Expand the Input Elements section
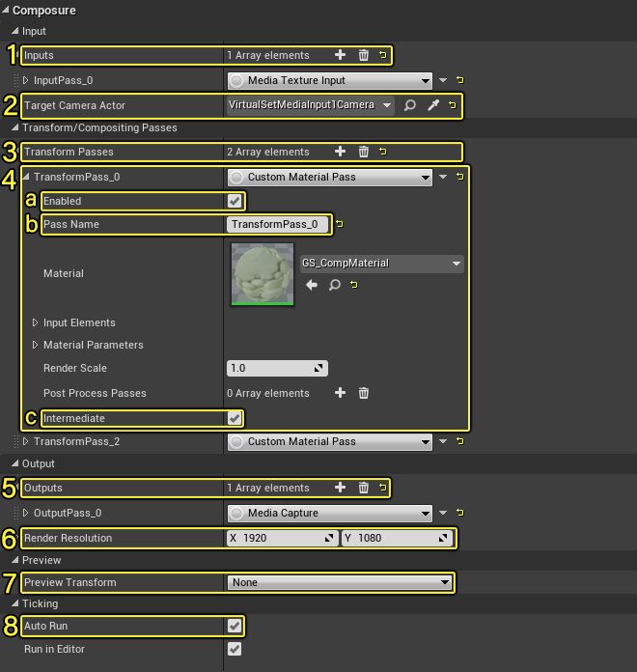This screenshot has height=672, width=637. tap(36, 322)
